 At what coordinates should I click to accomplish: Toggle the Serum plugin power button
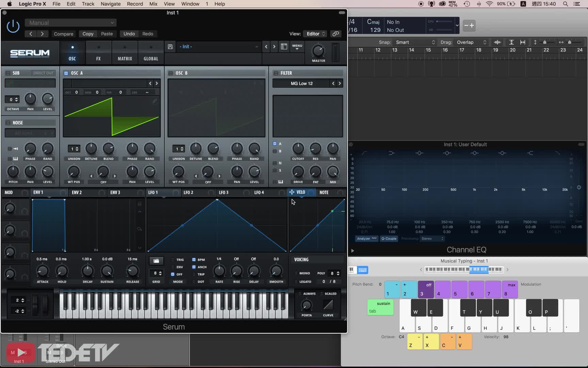point(13,26)
